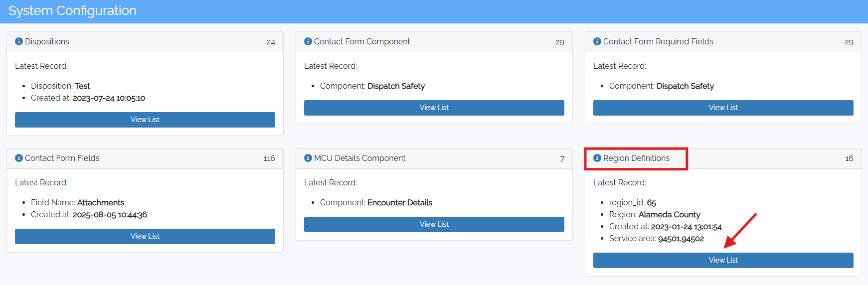Select the Dispositions card title
868x285 pixels.
point(47,41)
